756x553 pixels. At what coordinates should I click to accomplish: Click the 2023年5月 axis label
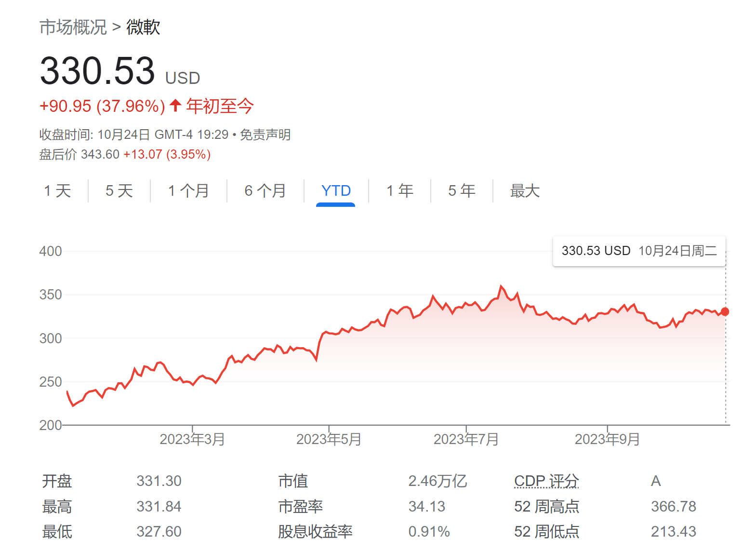(329, 439)
